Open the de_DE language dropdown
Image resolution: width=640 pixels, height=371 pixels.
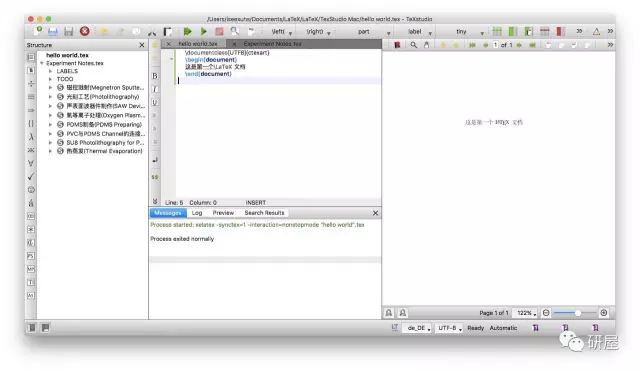pyautogui.click(x=419, y=328)
